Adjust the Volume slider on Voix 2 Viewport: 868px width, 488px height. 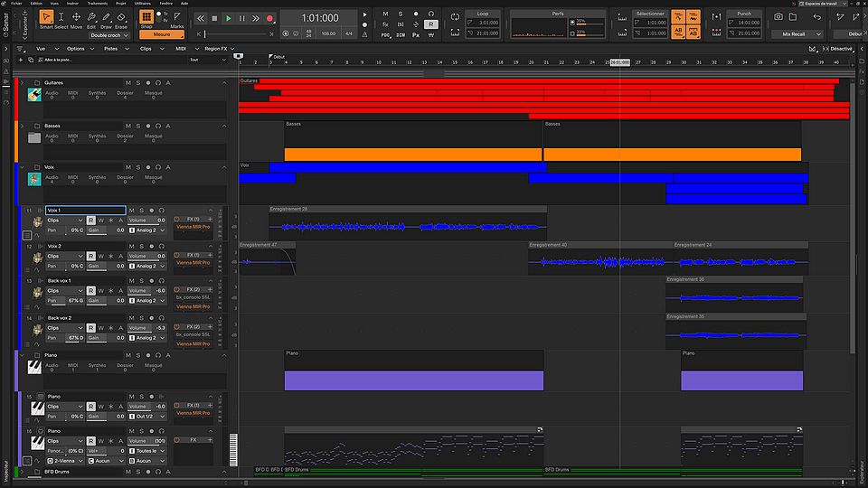[146, 256]
